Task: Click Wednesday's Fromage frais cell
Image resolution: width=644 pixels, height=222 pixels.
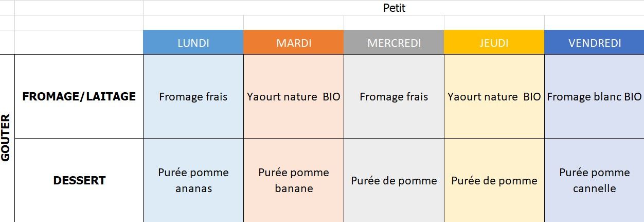Action: click(x=393, y=97)
